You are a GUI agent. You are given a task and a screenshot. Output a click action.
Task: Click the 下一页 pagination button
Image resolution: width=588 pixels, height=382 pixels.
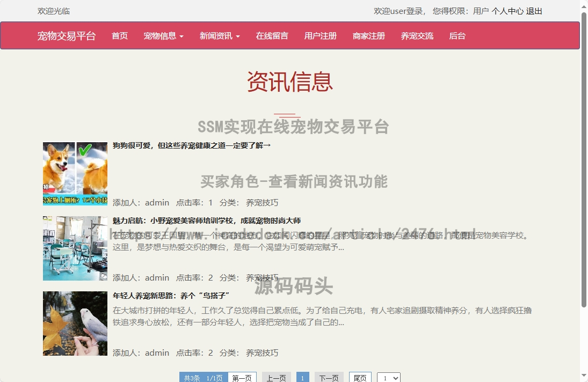pyautogui.click(x=329, y=378)
